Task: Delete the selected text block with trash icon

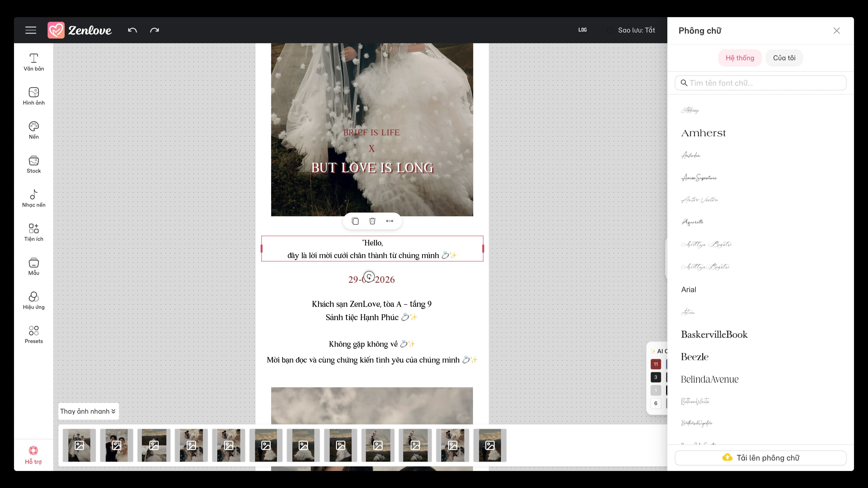Action: tap(372, 221)
